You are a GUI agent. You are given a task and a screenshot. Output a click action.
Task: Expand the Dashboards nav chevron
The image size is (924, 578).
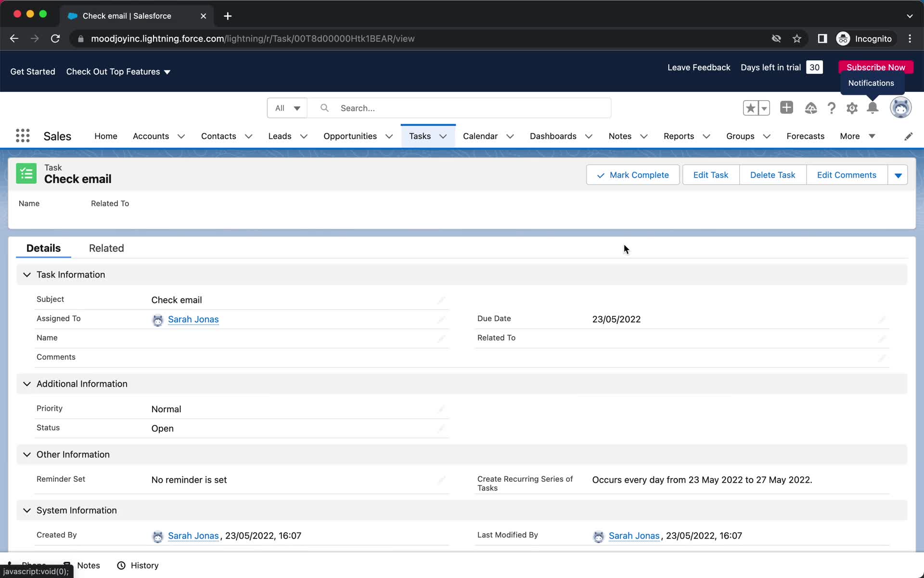pos(588,136)
